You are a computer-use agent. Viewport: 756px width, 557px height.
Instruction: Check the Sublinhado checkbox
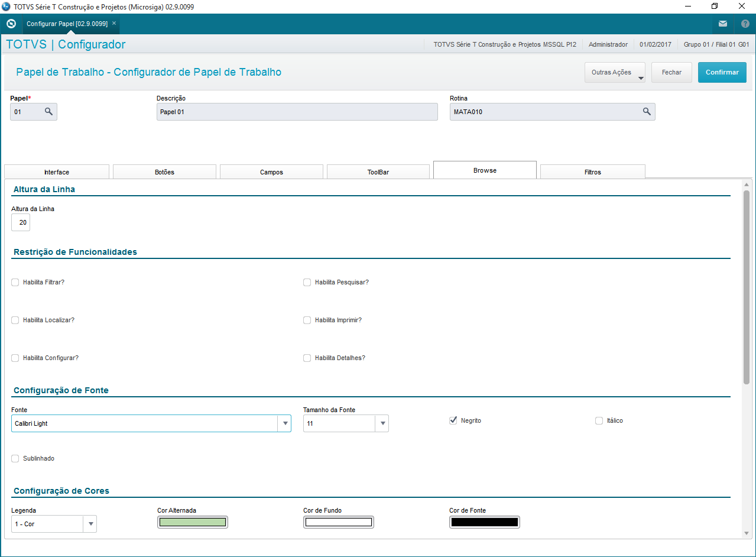15,458
